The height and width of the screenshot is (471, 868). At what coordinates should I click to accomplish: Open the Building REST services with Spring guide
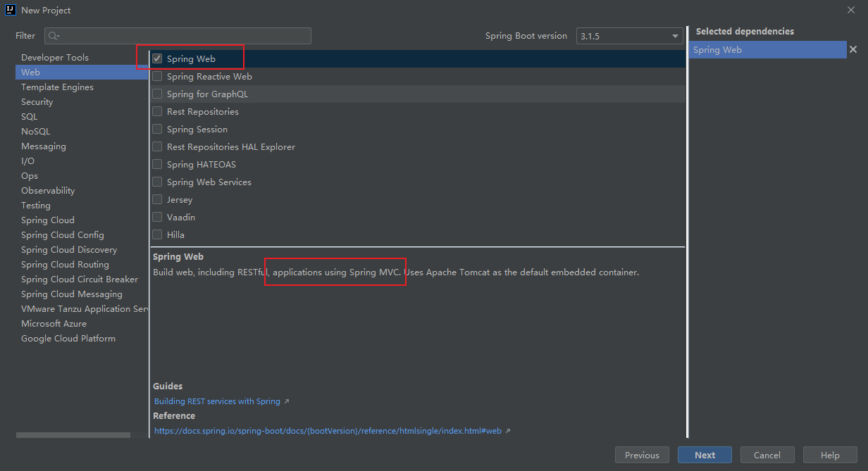point(217,401)
